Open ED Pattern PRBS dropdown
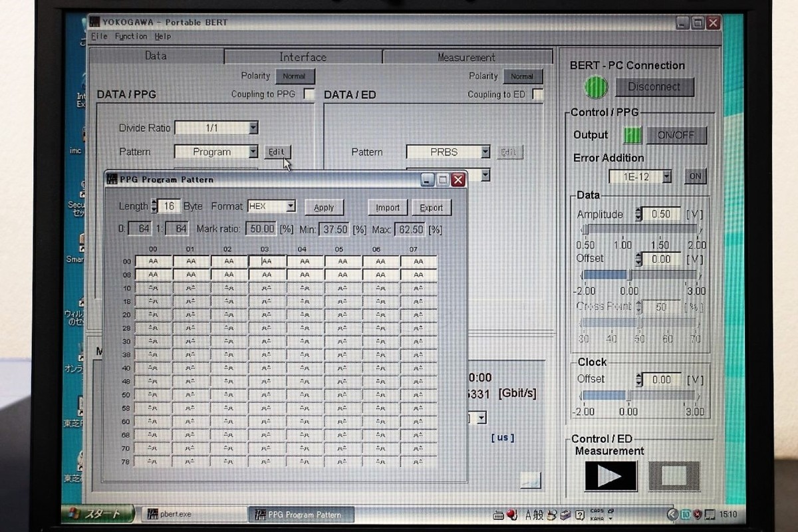Viewport: 798px width, 532px height. click(x=485, y=152)
